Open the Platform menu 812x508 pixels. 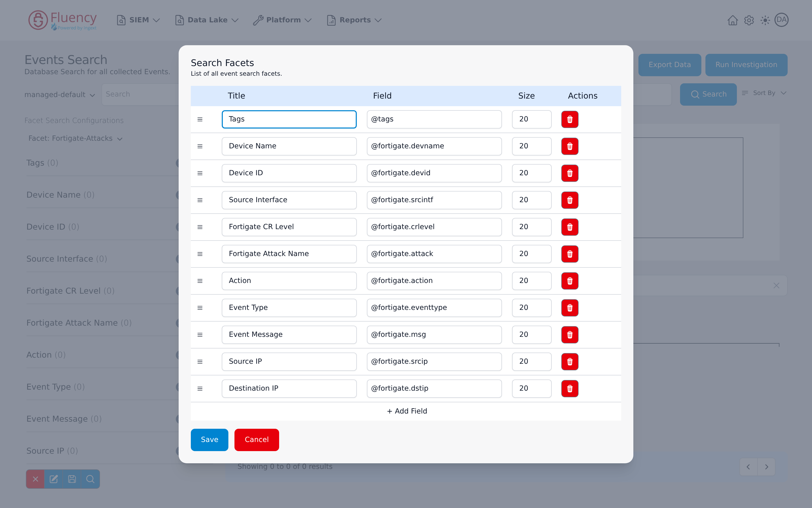pos(282,20)
